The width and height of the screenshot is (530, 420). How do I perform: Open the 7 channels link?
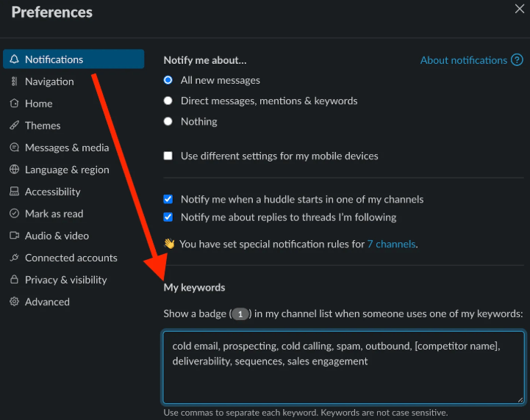pos(391,244)
